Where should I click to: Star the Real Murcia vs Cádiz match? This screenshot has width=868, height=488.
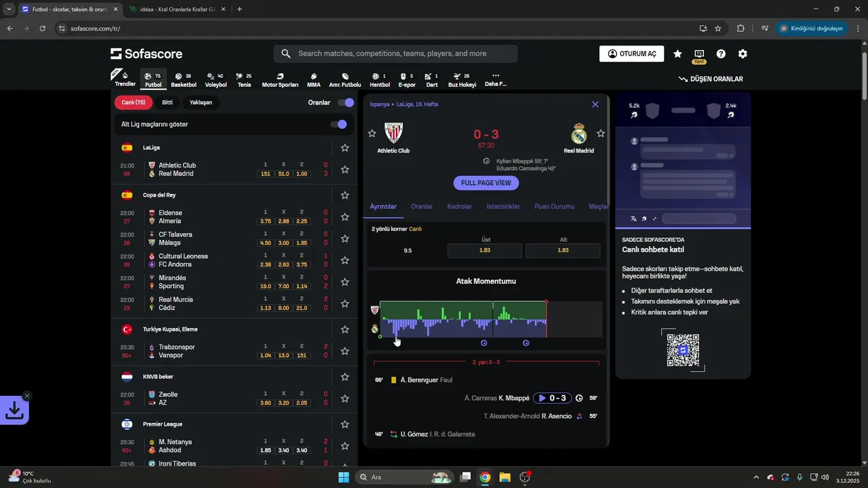click(344, 304)
